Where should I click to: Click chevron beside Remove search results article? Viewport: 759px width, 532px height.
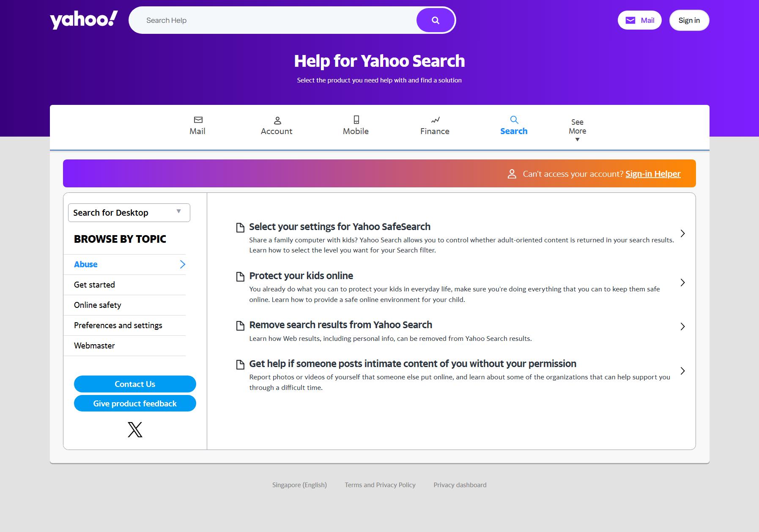coord(682,326)
